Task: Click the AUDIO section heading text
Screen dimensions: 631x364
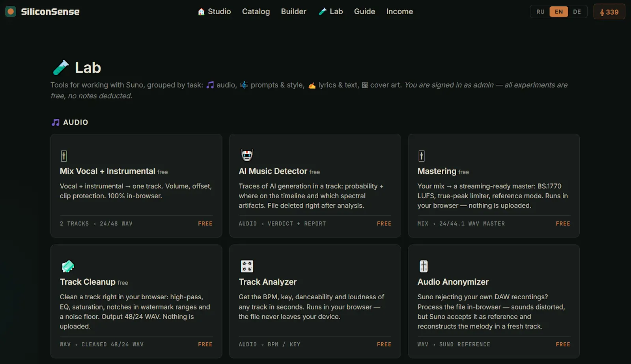Action: tap(75, 122)
